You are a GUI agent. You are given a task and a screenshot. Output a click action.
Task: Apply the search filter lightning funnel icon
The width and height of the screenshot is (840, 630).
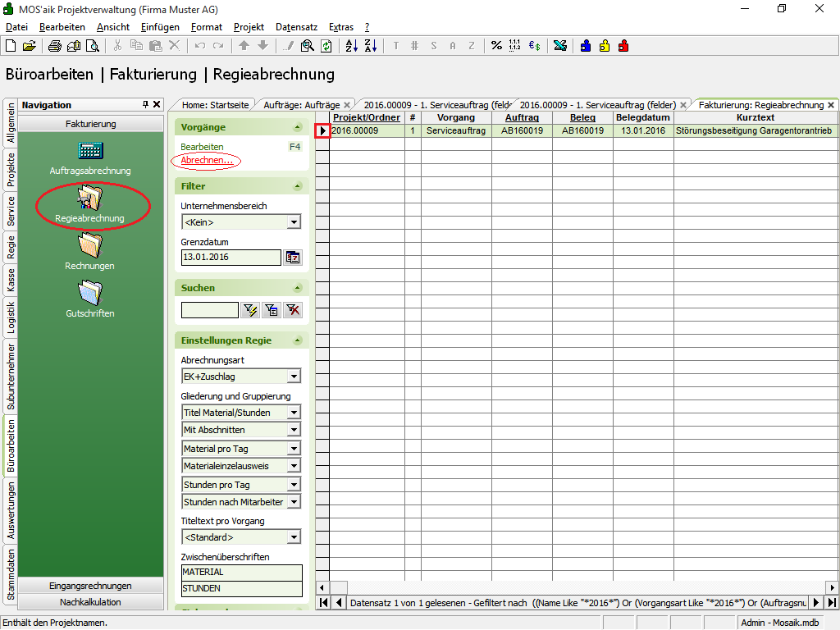pyautogui.click(x=250, y=310)
